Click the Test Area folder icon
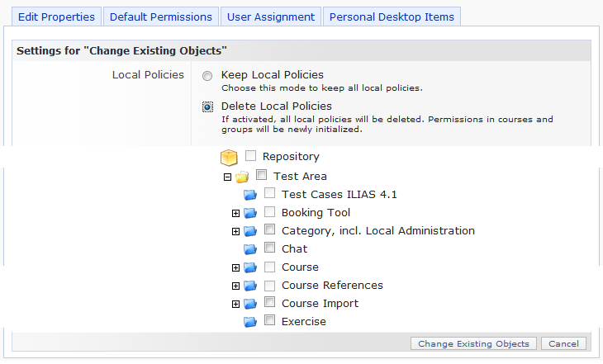This screenshot has height=364, width=603. (x=242, y=177)
